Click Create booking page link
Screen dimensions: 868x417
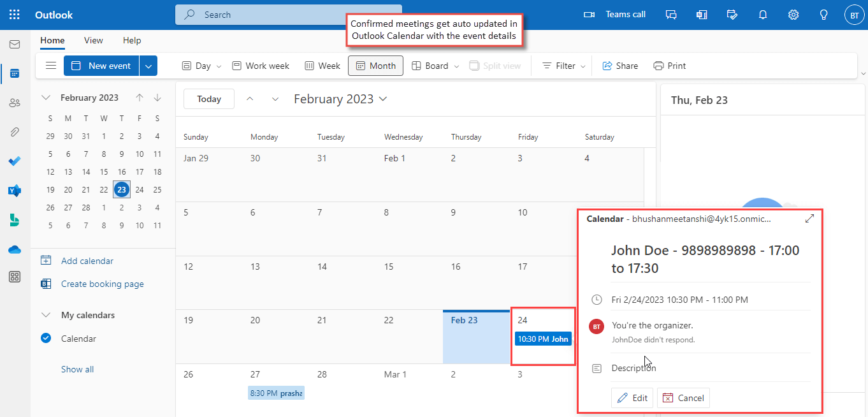[103, 284]
